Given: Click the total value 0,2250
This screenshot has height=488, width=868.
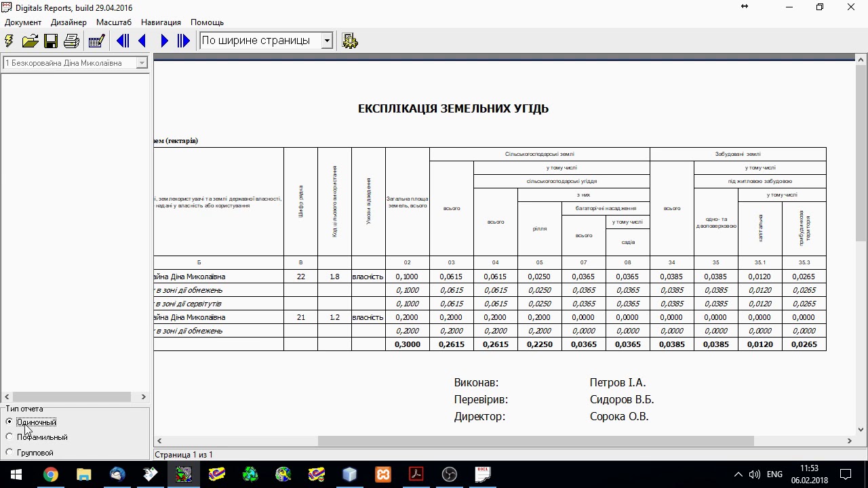Looking at the screenshot, I should click(540, 344).
